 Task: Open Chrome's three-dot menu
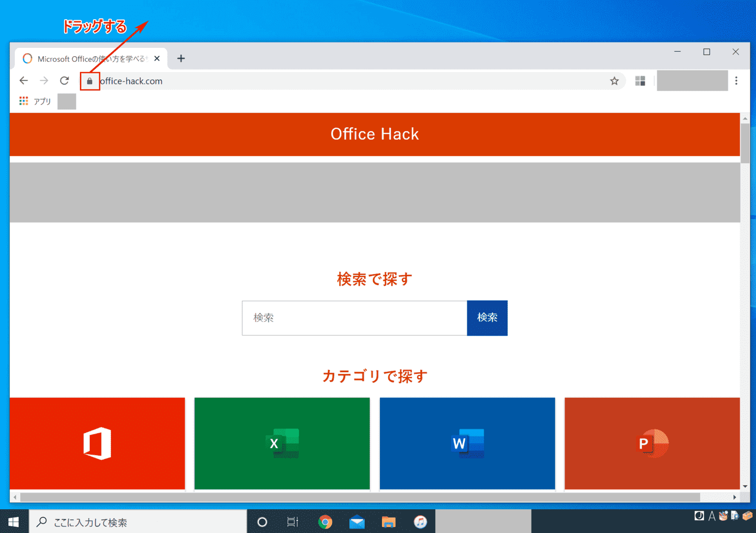point(736,81)
